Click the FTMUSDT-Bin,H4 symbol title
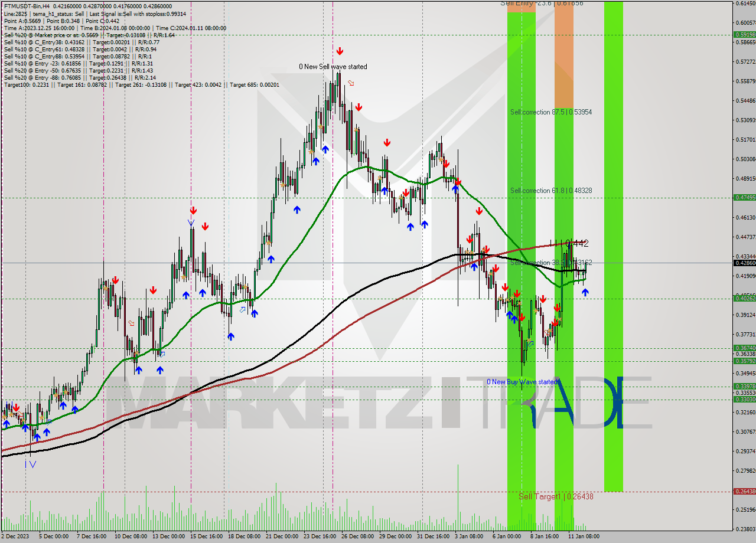 tap(28, 6)
